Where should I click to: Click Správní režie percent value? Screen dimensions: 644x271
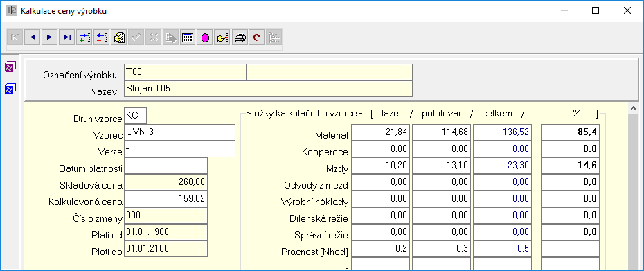coord(570,232)
